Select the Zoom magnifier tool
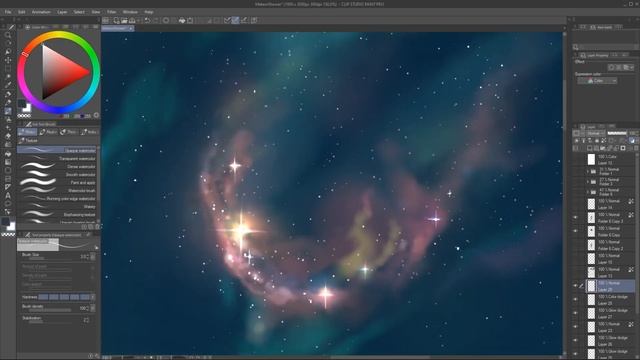640x360 pixels. pos(8,35)
